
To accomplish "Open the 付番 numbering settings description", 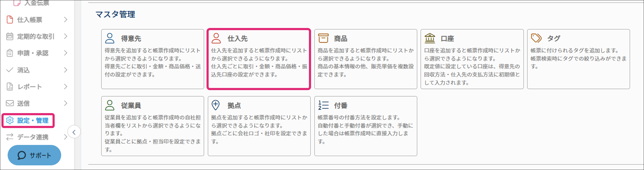I will 365,129.
